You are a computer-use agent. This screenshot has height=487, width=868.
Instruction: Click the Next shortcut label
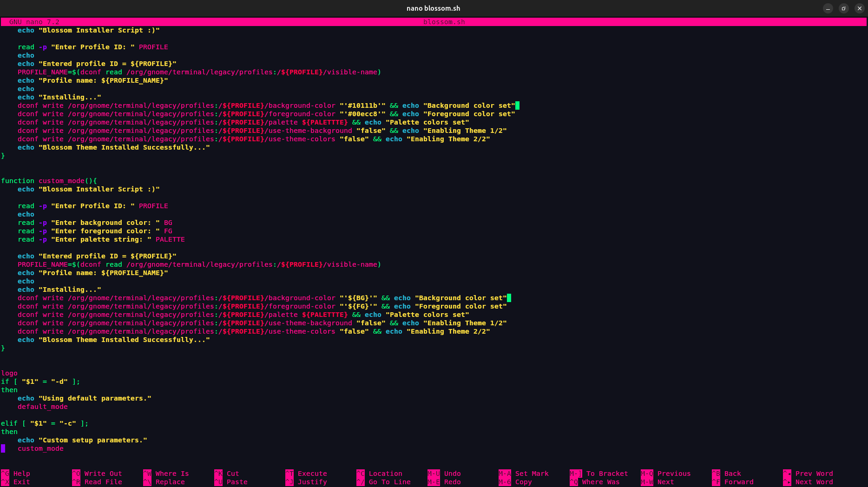[665, 482]
